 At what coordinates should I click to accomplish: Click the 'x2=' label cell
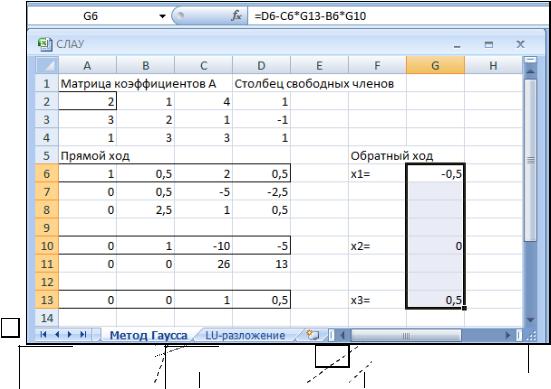coord(377,246)
